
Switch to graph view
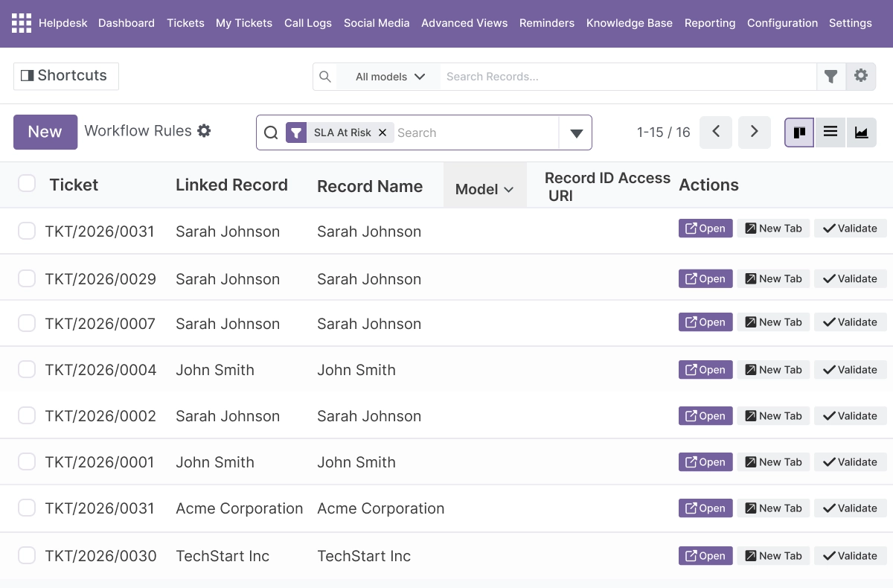tap(861, 132)
